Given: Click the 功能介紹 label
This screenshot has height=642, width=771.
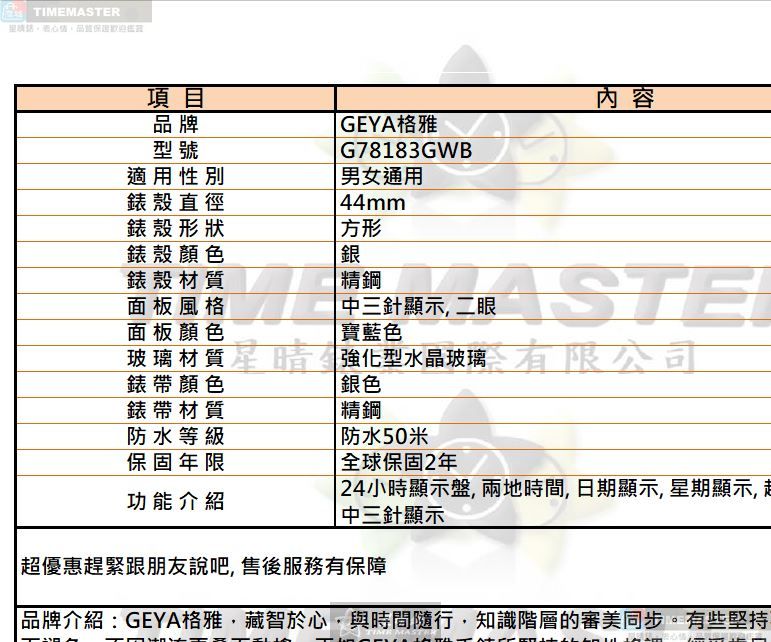Looking at the screenshot, I should (176, 502).
